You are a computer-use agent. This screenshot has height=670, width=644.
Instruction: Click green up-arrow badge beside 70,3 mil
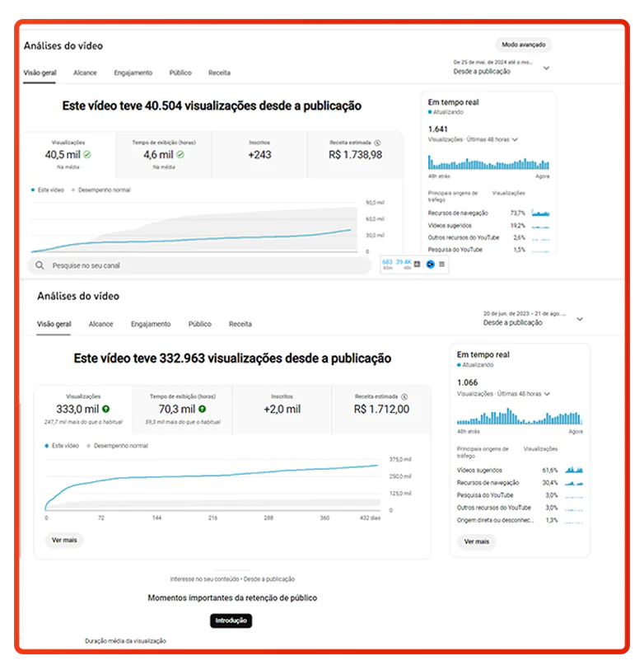coord(202,409)
